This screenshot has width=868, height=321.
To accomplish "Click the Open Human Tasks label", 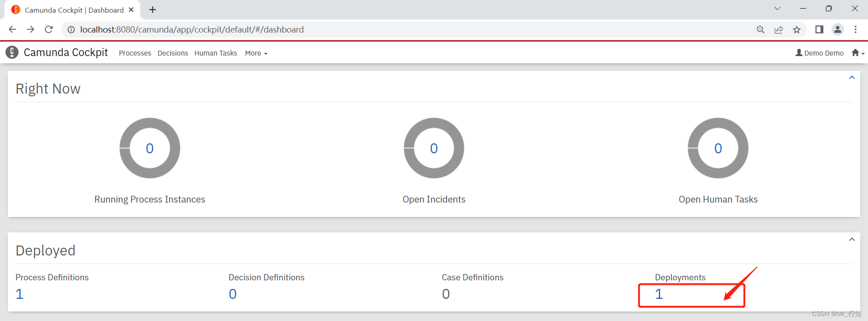I will coord(718,199).
